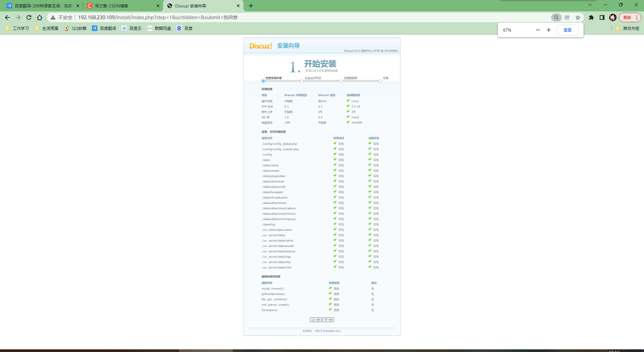Reload the Discuz install page
644x352 pixels.
pyautogui.click(x=29, y=17)
